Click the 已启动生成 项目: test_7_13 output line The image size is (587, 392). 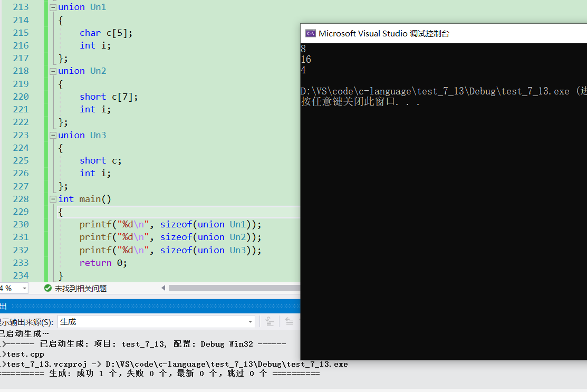(143, 344)
